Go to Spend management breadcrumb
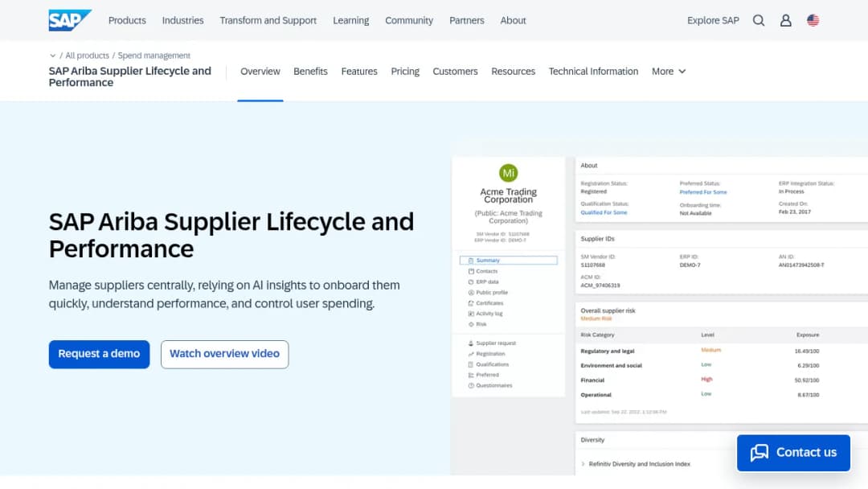The image size is (868, 489). pos(154,55)
